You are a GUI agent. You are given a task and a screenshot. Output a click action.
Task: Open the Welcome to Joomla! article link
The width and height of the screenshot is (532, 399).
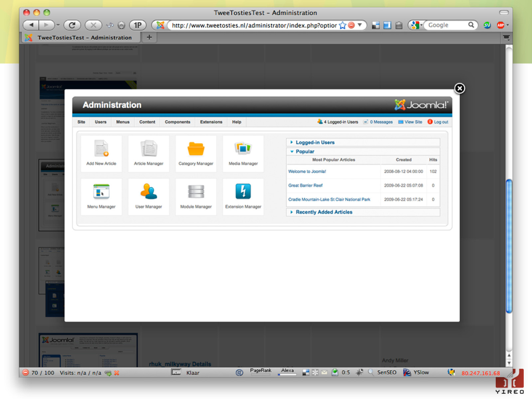pos(307,172)
